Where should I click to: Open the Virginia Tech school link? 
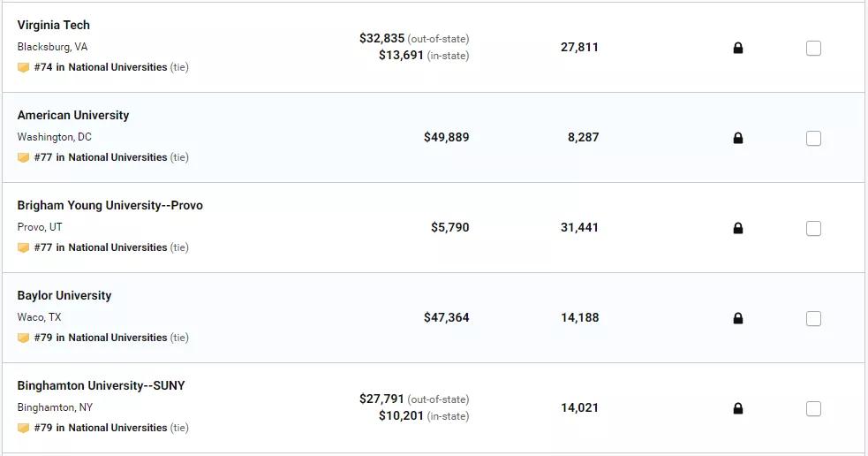[53, 25]
